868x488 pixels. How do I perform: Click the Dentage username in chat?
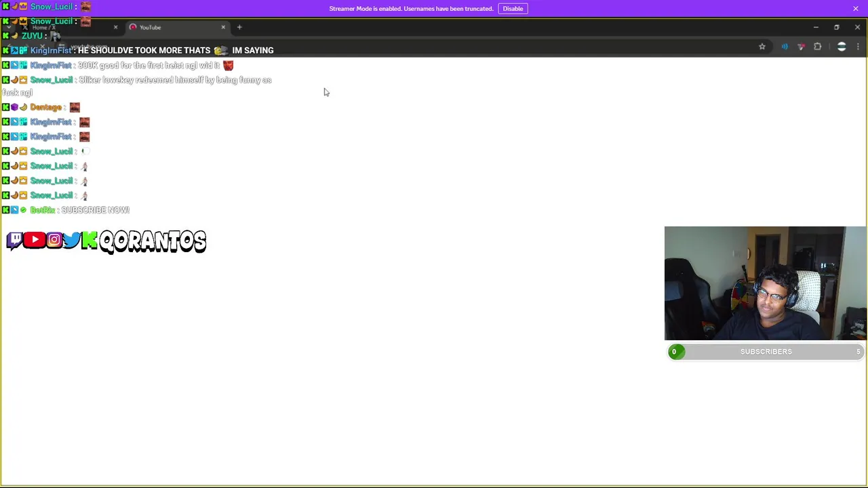pos(45,107)
